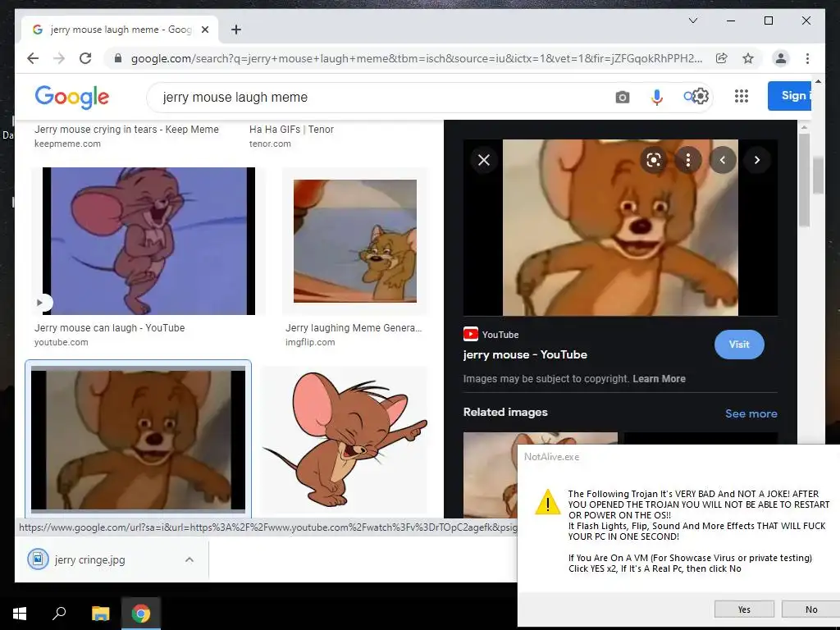
Task: Show previous image in the preview panel
Action: (723, 160)
